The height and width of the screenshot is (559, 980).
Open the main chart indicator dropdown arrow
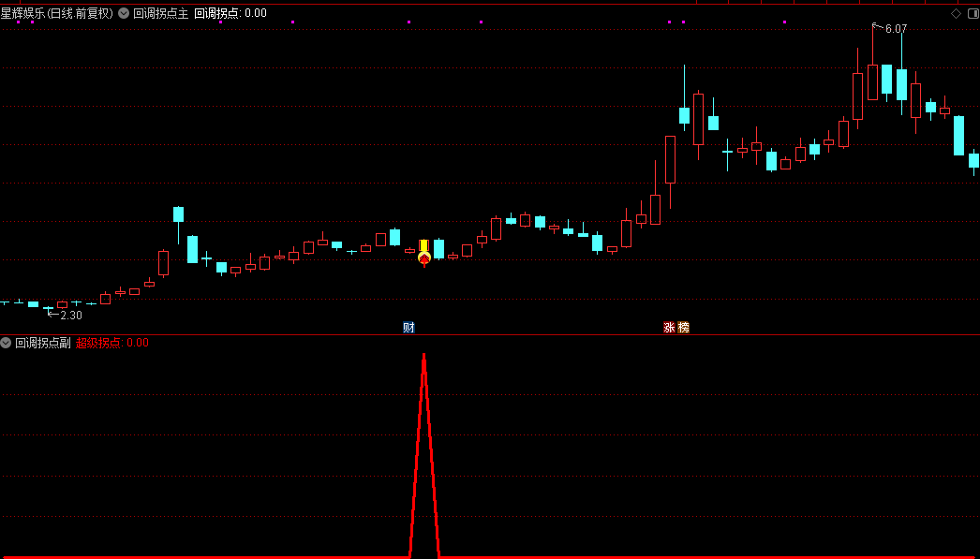coord(123,13)
